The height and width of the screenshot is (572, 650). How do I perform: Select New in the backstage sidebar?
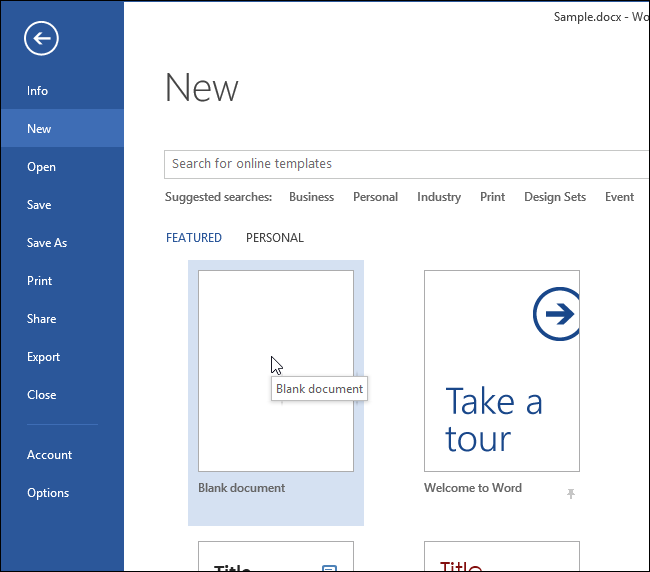pyautogui.click(x=40, y=129)
